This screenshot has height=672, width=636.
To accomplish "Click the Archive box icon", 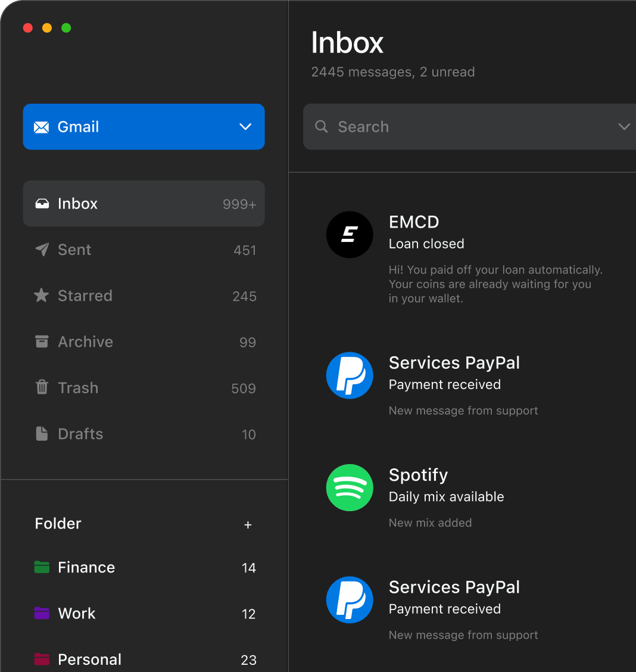I will [42, 341].
